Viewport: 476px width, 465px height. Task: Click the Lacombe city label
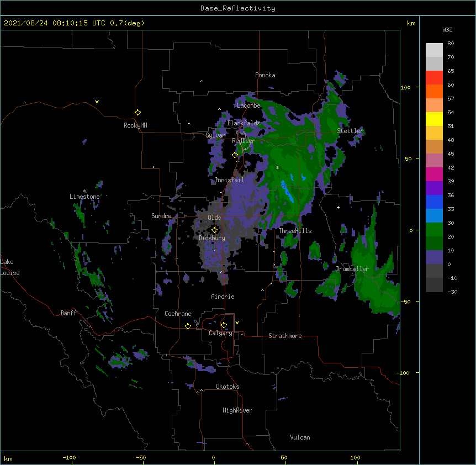pyautogui.click(x=248, y=105)
